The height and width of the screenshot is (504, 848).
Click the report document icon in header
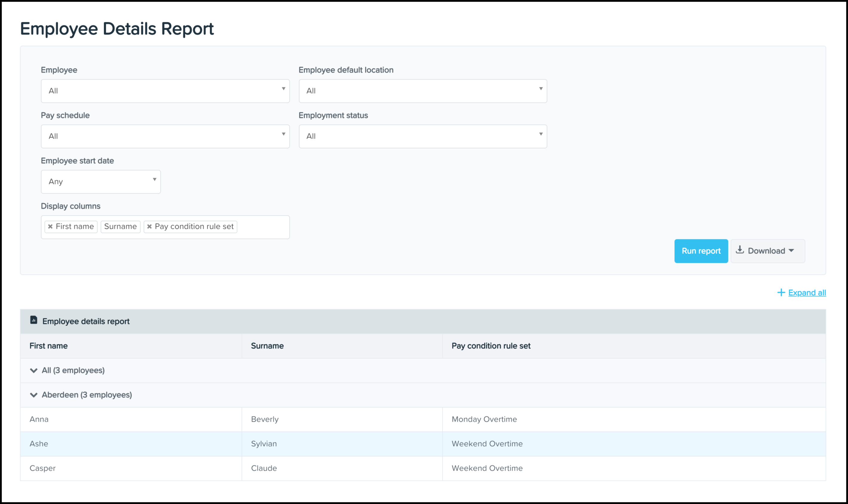(x=34, y=320)
